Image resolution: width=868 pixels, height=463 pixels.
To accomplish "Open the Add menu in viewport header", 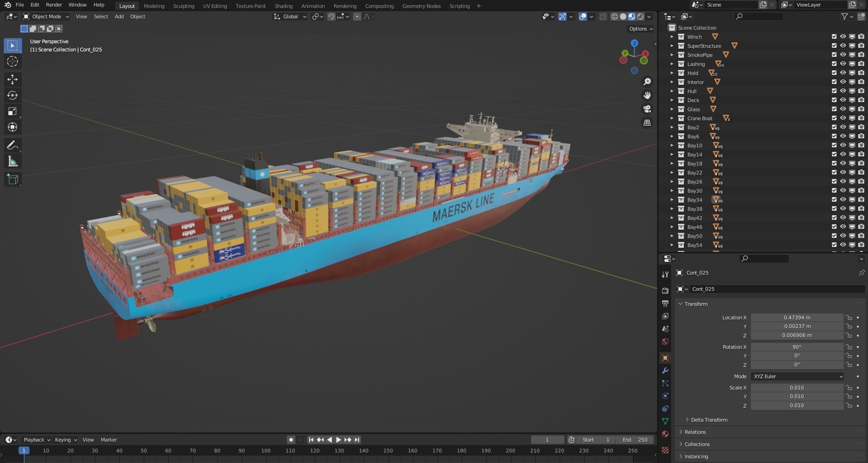I will tap(119, 17).
